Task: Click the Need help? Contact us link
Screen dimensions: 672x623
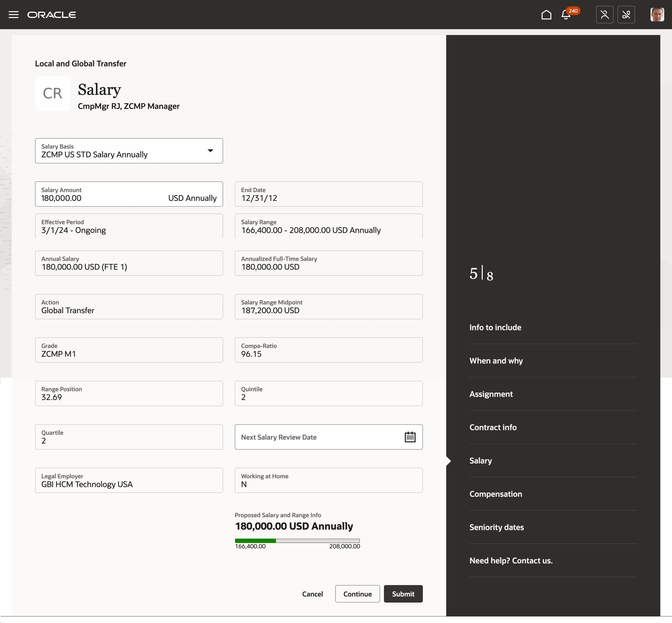Action: pyautogui.click(x=510, y=561)
